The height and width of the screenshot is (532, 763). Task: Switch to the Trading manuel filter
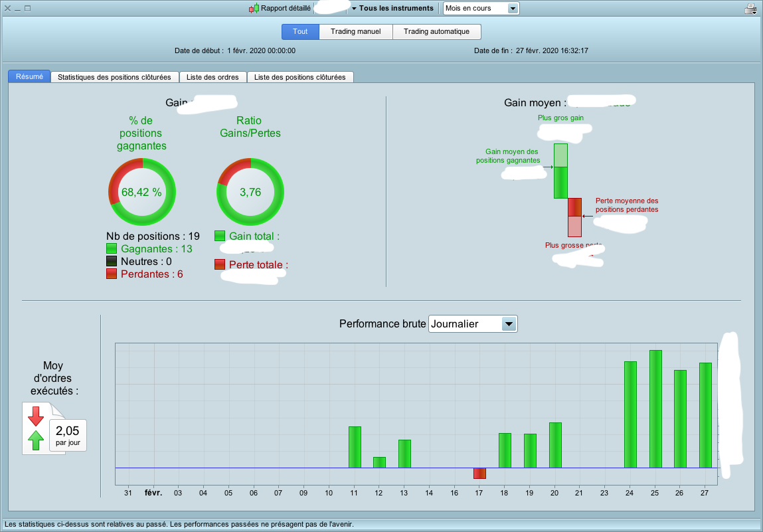tap(356, 32)
